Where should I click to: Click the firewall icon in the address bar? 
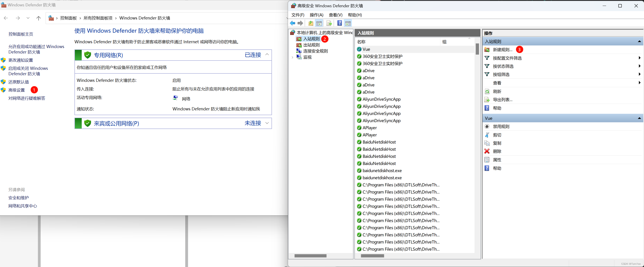coord(51,18)
